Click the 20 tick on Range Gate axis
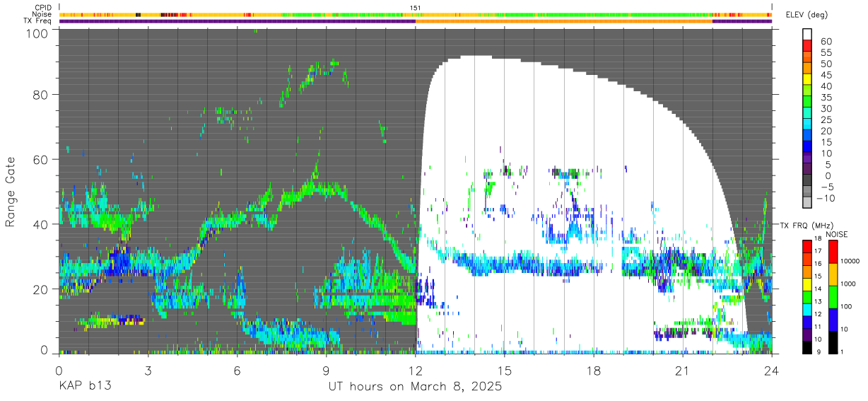Screen dimensions: 868x401 [x=41, y=289]
